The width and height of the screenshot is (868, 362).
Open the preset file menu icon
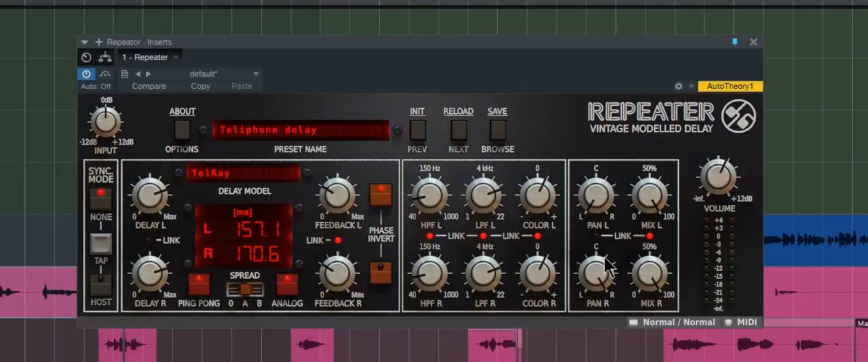[x=124, y=74]
